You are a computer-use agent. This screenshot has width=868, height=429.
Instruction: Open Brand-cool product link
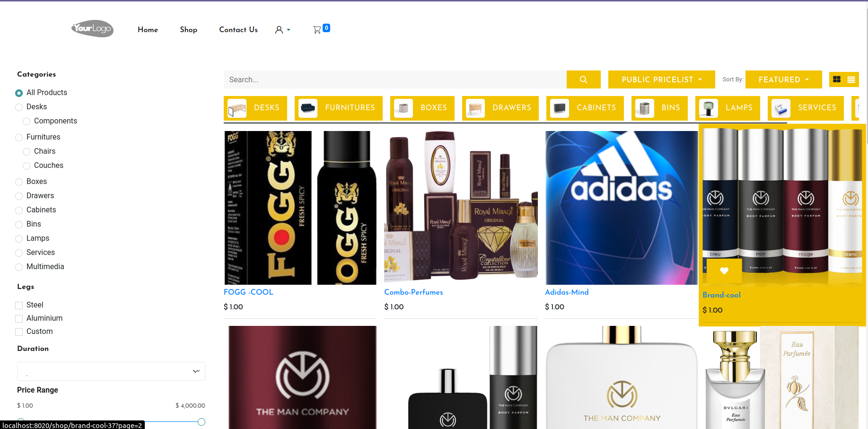click(721, 295)
